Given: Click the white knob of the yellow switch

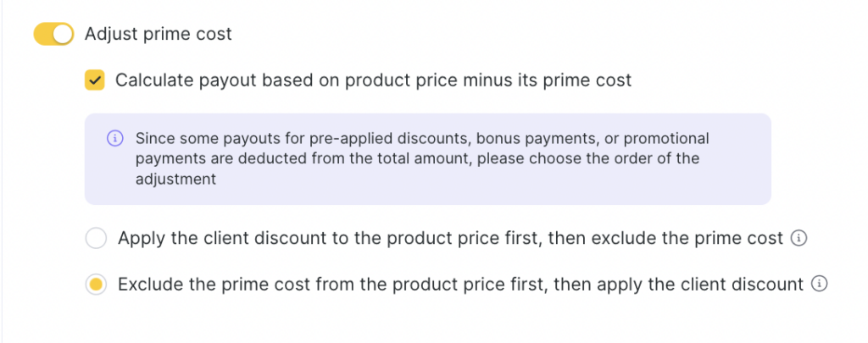Looking at the screenshot, I should point(64,35).
